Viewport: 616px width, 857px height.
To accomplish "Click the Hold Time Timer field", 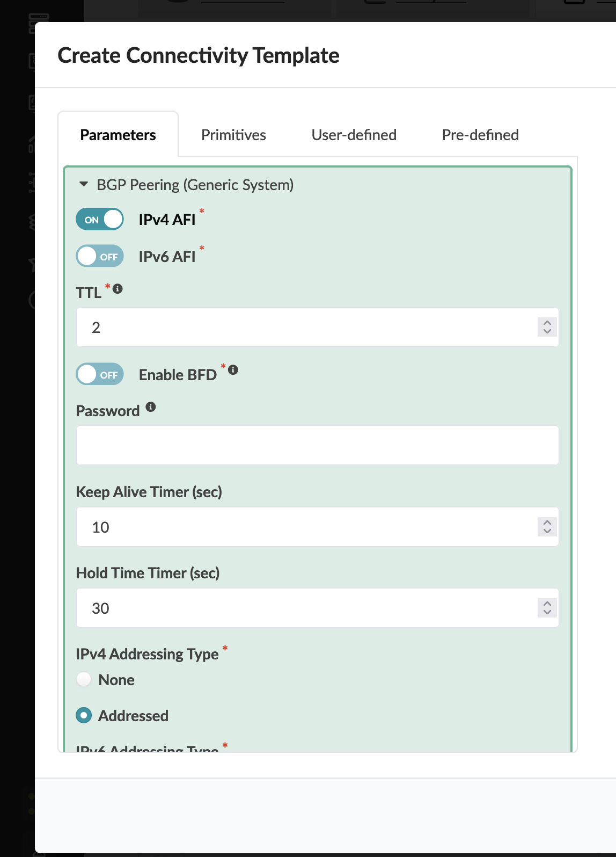I will point(306,608).
